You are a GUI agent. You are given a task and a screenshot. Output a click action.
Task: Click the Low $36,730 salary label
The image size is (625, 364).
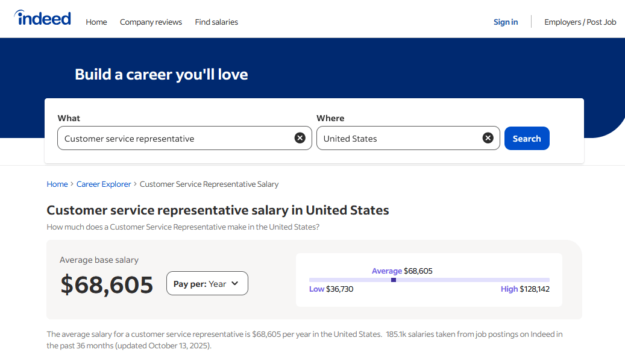coord(331,289)
